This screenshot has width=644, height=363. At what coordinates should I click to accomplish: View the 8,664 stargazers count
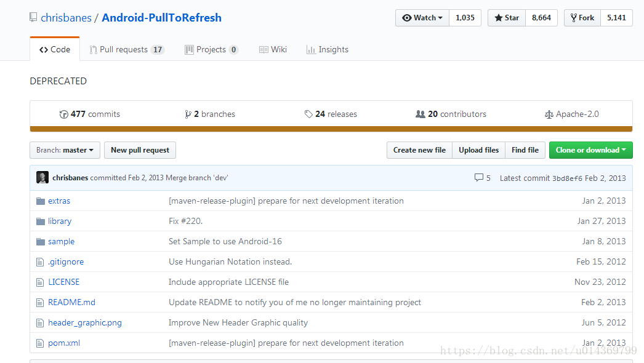(541, 18)
